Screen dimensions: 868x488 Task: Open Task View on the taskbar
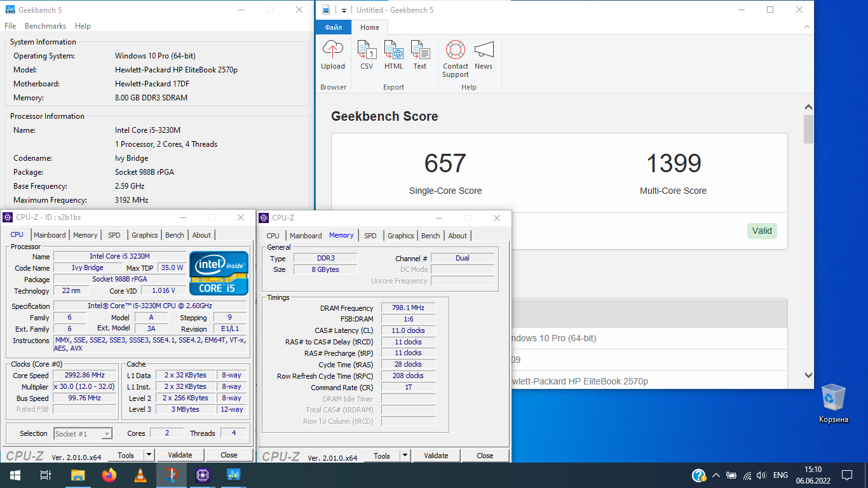pos(46,475)
